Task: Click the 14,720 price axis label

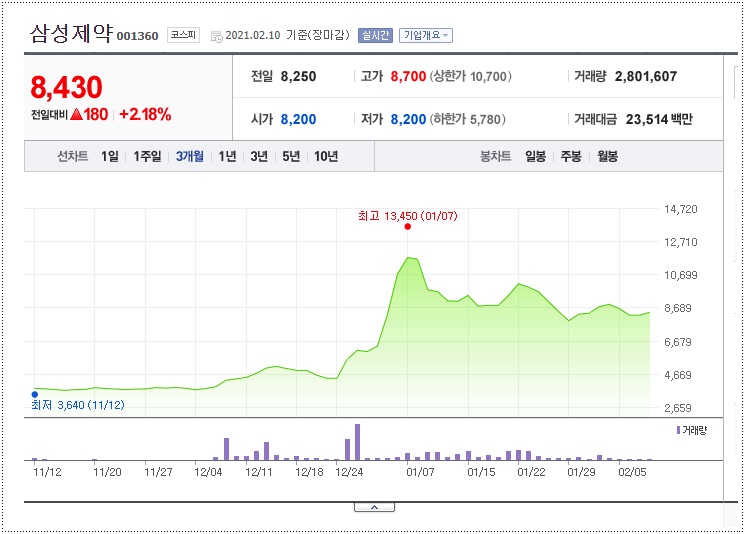Action: tap(681, 209)
